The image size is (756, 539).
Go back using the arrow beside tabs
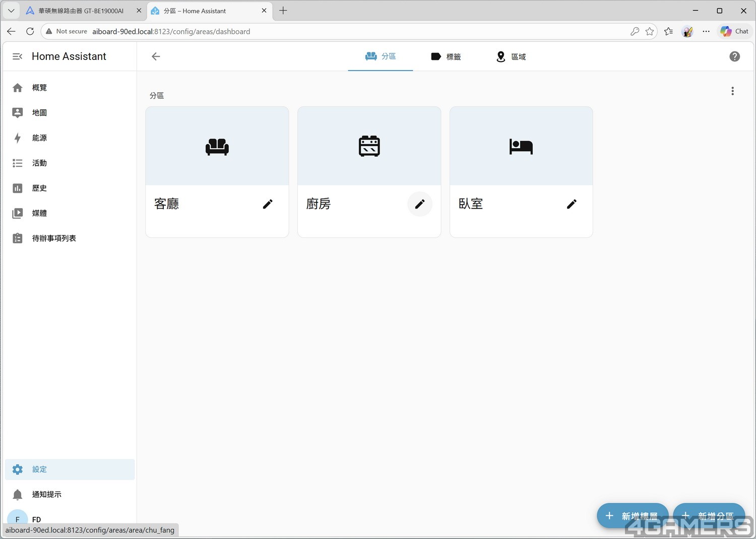(x=156, y=56)
